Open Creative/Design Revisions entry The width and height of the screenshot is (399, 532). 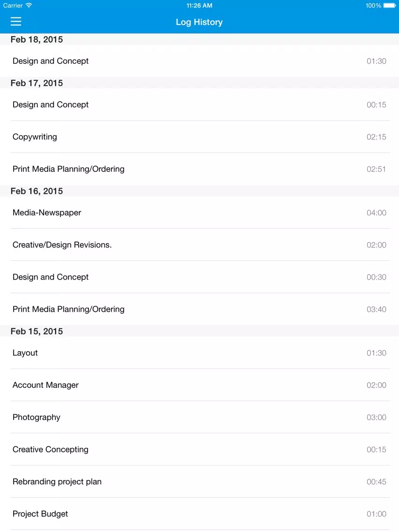[199, 245]
